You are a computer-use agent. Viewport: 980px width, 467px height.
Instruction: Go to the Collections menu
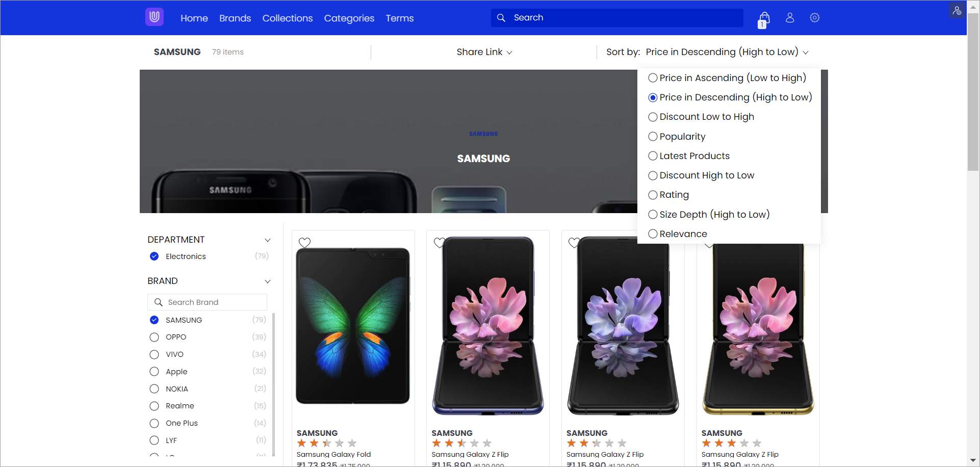click(288, 18)
